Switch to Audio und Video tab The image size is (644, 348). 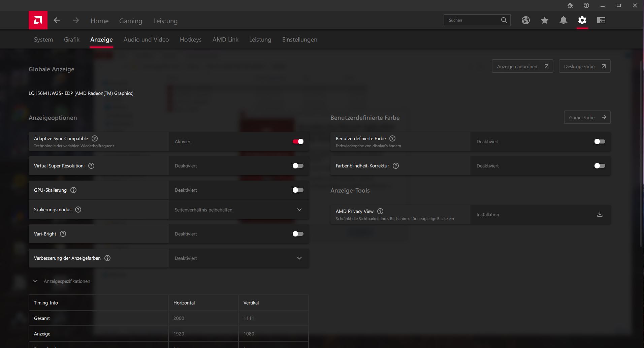(x=146, y=39)
